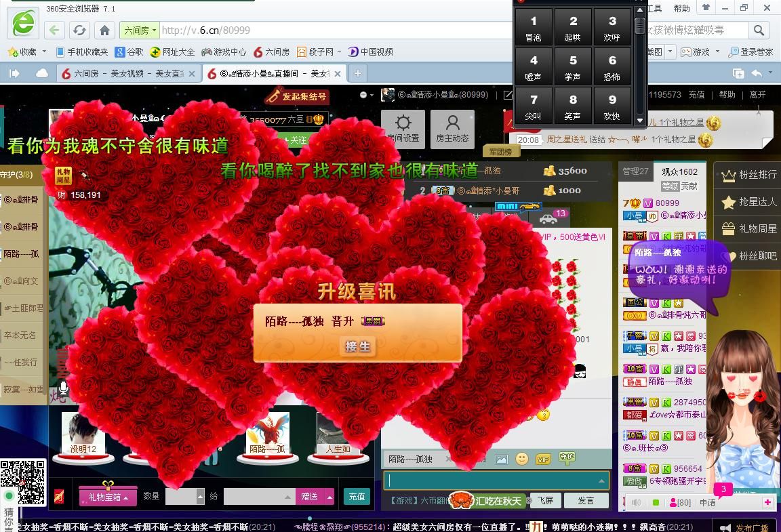Click the browser home icon
This screenshot has height=532, width=781.
(x=104, y=30)
